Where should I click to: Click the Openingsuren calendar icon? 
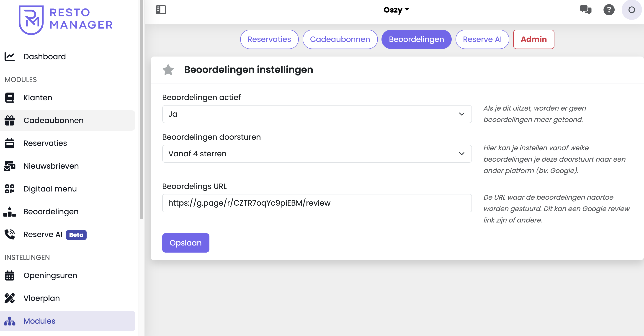click(10, 275)
